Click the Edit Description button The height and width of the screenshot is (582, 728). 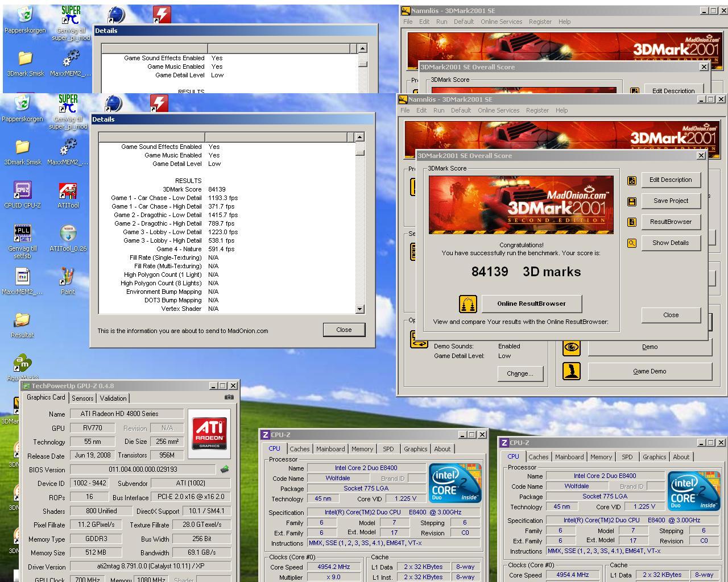pos(671,180)
